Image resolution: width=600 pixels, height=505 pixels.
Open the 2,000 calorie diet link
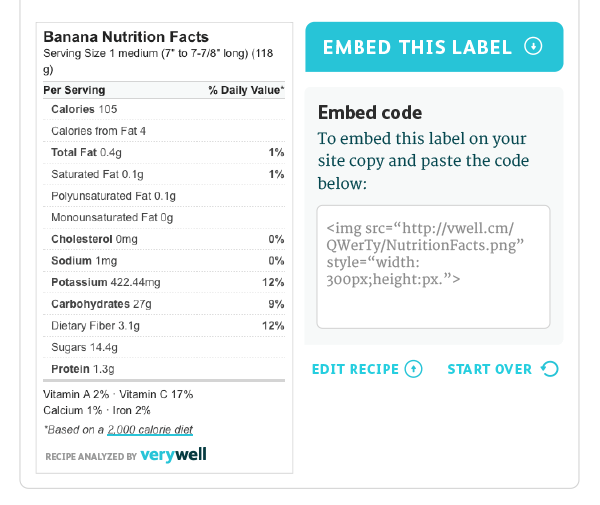point(150,430)
